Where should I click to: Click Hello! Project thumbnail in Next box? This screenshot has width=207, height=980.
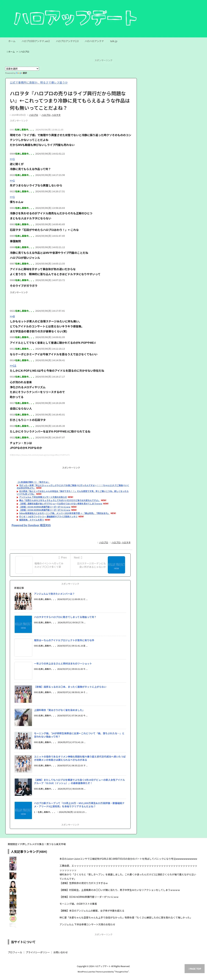(x=116, y=565)
